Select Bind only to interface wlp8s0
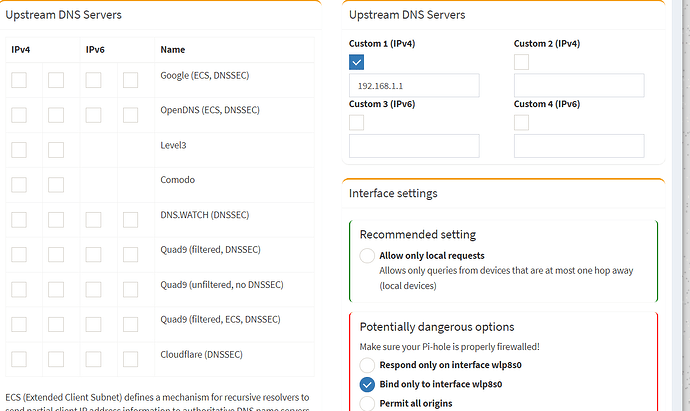The height and width of the screenshot is (411, 690). 367,384
